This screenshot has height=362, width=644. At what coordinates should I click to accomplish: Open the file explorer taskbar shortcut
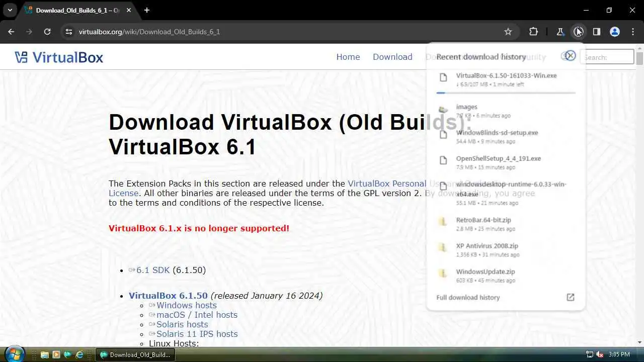tap(44, 354)
